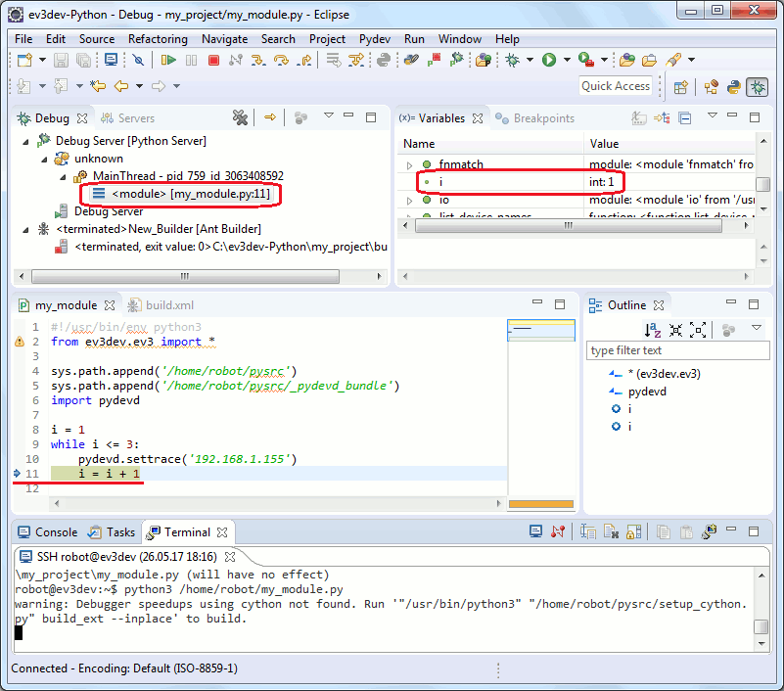Click the terminal vertical scrollbar thumb
The height and width of the screenshot is (691, 784).
pos(761,626)
